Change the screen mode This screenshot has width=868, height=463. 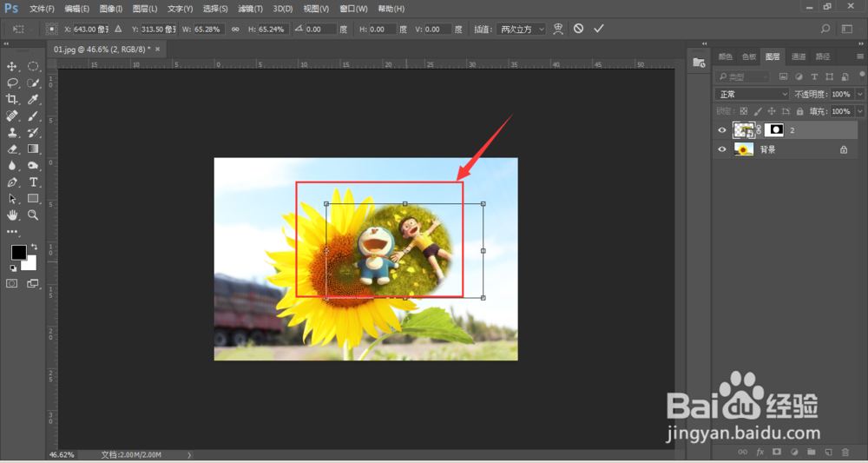pos(33,283)
